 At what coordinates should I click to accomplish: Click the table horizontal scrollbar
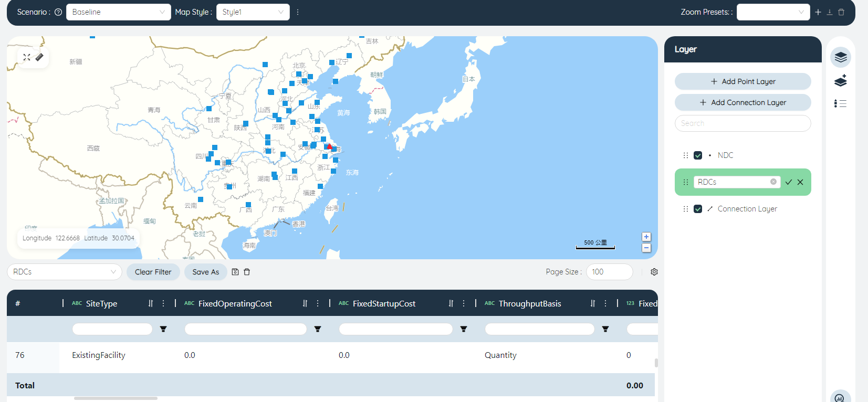(x=116, y=398)
